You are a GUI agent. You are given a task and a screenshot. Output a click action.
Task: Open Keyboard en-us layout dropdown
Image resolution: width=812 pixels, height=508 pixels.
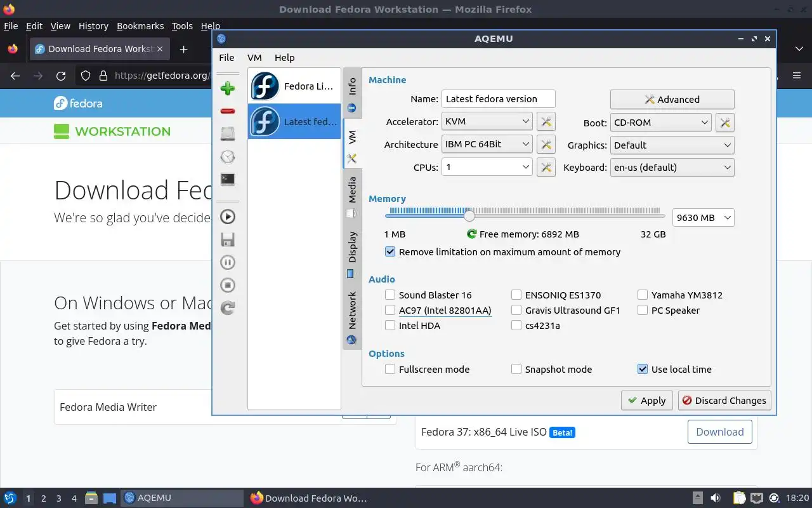[672, 168]
